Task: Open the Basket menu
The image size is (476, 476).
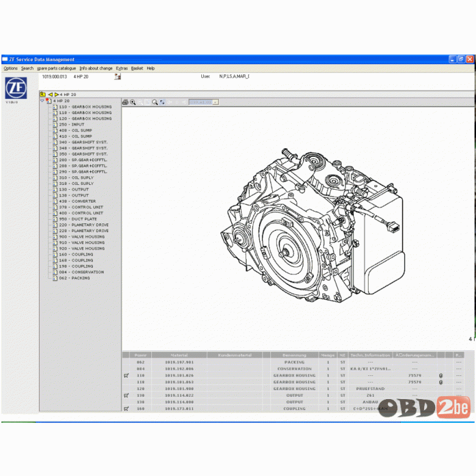Action: 137,68
